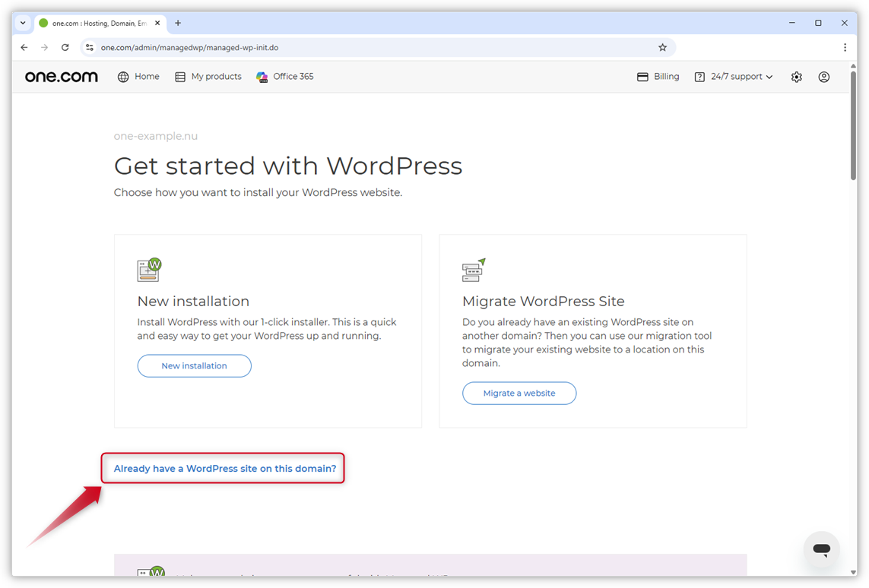Open Home from the top navigation

[138, 77]
